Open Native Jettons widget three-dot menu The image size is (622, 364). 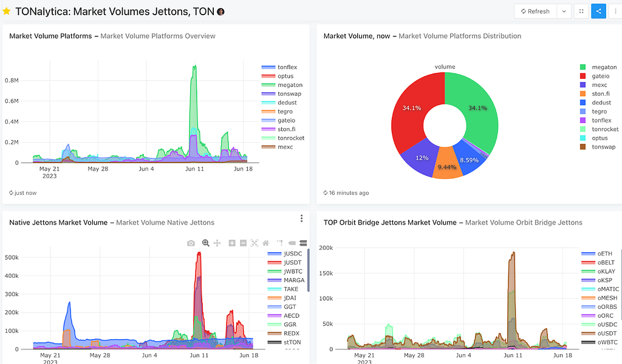[x=301, y=218]
